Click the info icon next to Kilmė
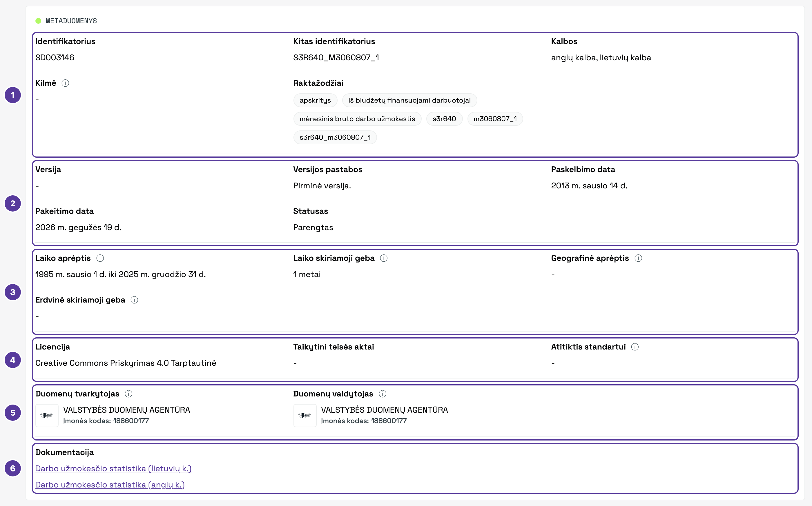 tap(65, 83)
